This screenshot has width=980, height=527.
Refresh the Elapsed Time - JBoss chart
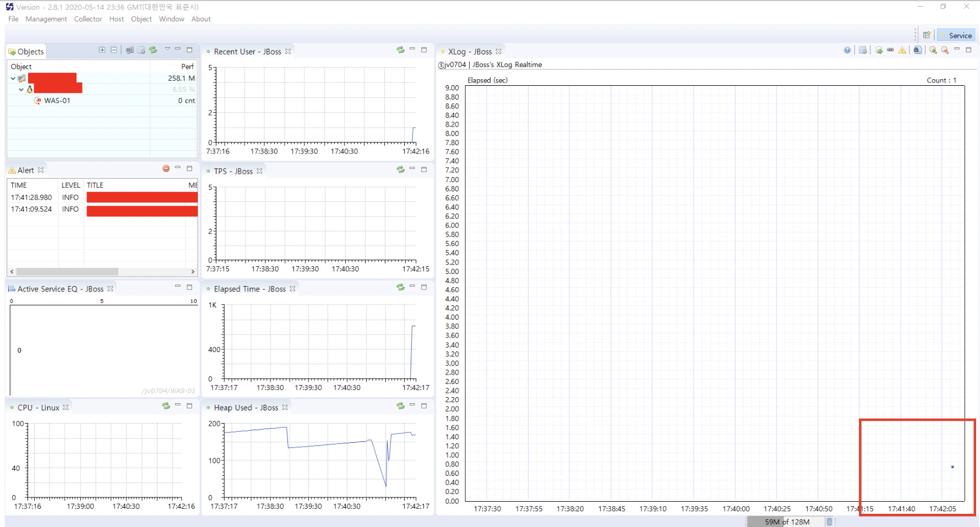[x=400, y=287]
